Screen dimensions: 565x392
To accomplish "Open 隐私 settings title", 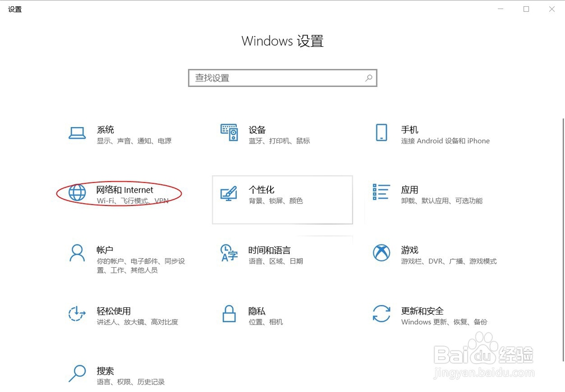I will (x=257, y=311).
